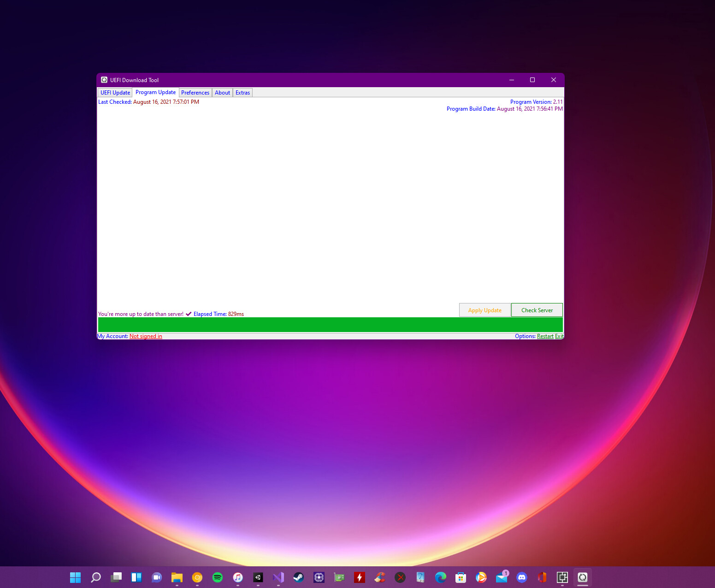The width and height of the screenshot is (715, 588).
Task: Click 'Program Version: 2.11' text
Action: 536,102
